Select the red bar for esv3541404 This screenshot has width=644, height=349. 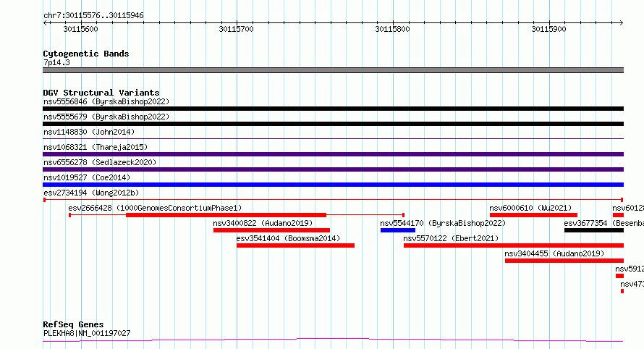coord(295,246)
